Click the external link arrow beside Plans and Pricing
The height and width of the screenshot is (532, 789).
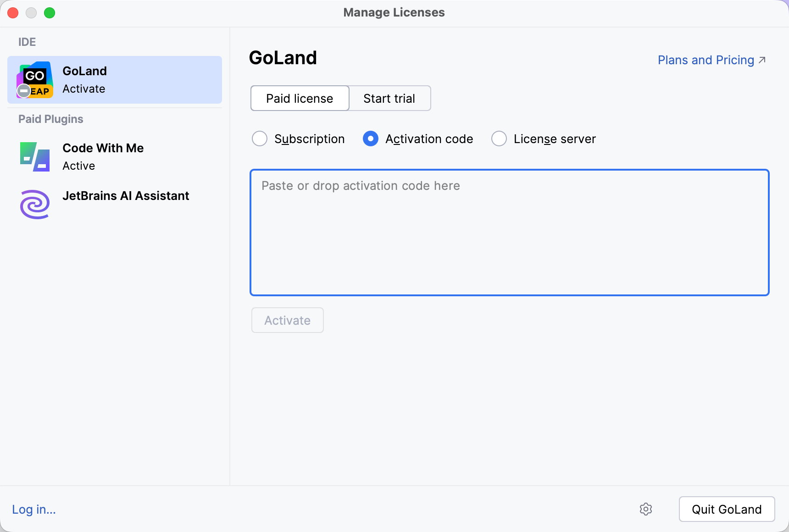762,60
